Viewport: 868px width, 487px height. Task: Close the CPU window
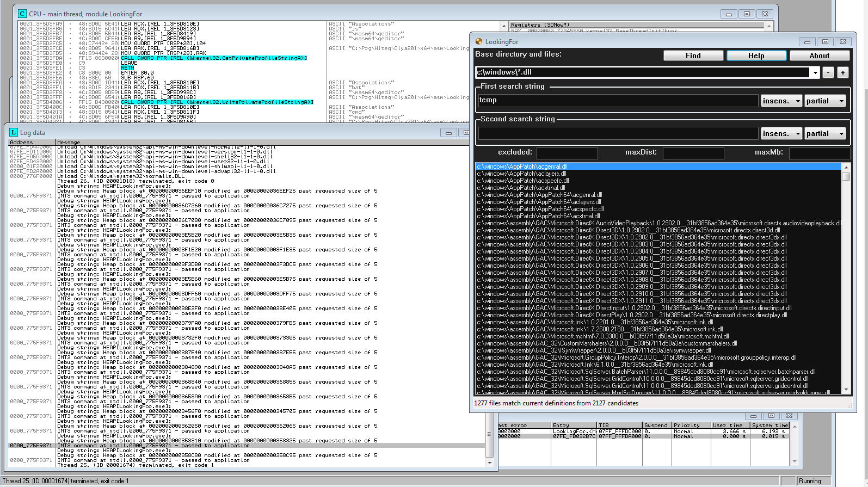[x=765, y=14]
